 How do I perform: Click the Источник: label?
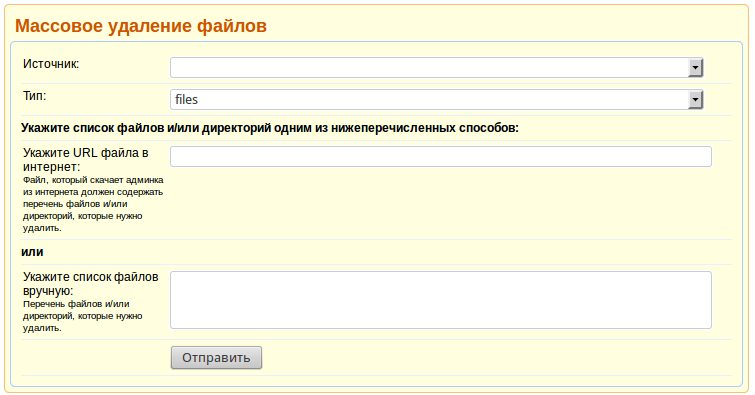[x=51, y=64]
